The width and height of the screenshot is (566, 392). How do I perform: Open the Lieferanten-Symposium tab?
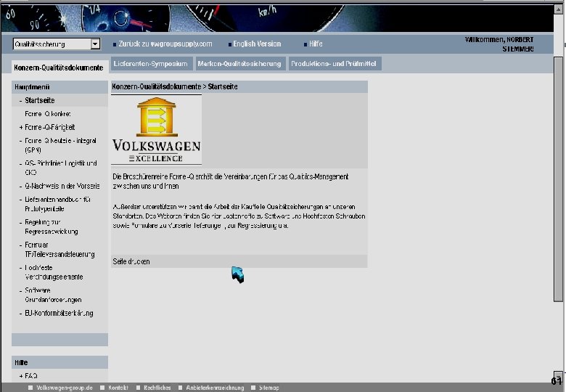pos(151,64)
